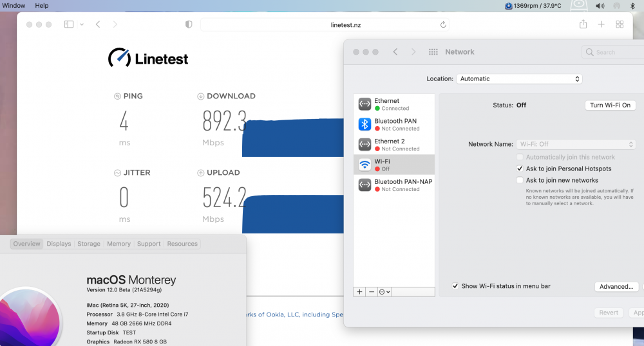This screenshot has width=644, height=346.
Task: Switch to Support tab
Action: 149,244
